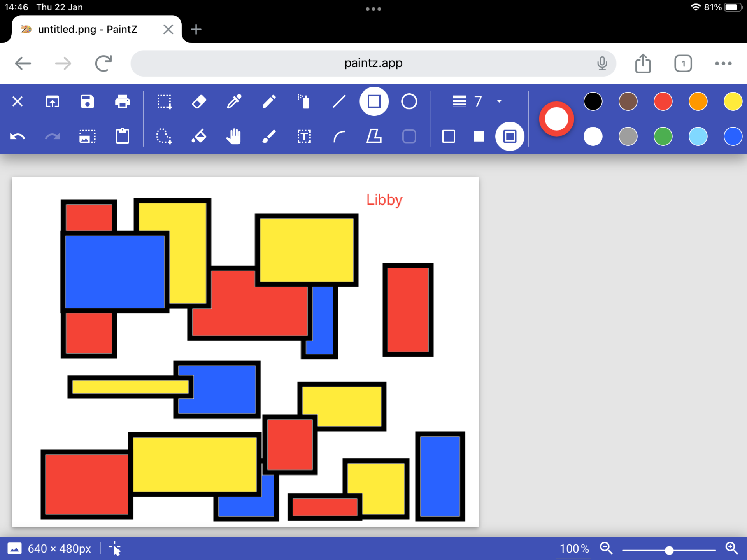Image resolution: width=747 pixels, height=560 pixels.
Task: Select the Eraser tool
Action: click(x=199, y=102)
